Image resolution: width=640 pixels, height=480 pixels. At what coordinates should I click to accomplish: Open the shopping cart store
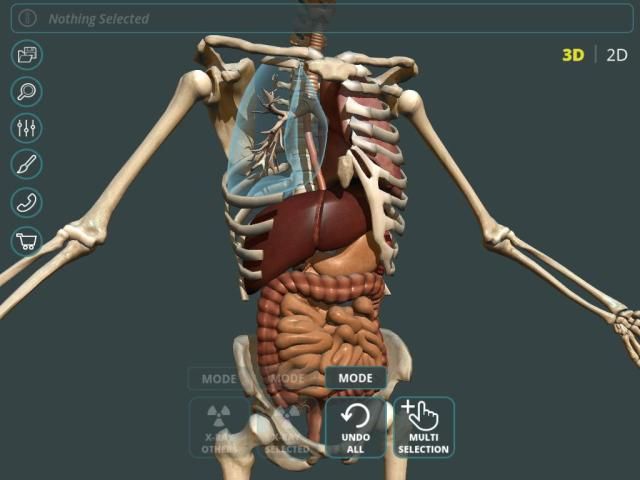(26, 240)
